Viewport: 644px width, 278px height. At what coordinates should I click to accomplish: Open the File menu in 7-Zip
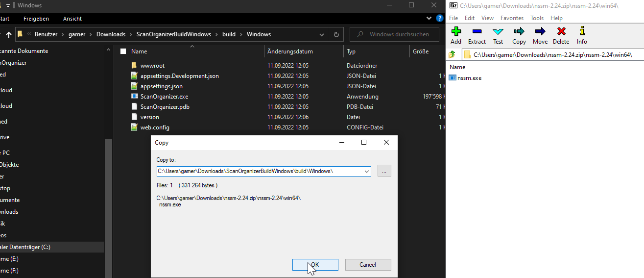(453, 18)
